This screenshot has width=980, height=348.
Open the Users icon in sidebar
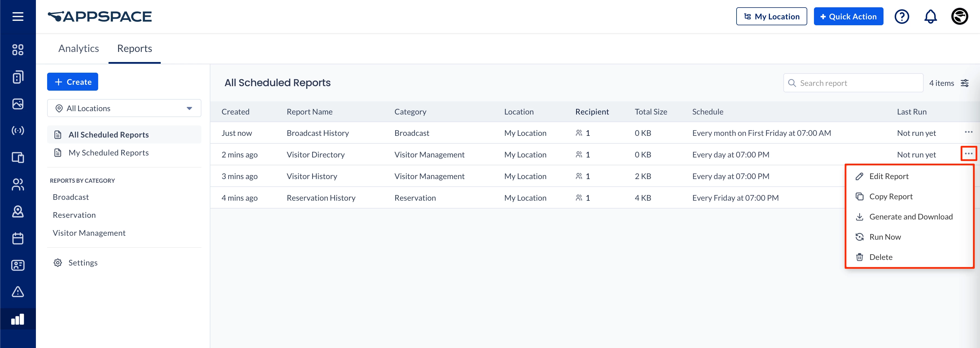[x=18, y=185]
